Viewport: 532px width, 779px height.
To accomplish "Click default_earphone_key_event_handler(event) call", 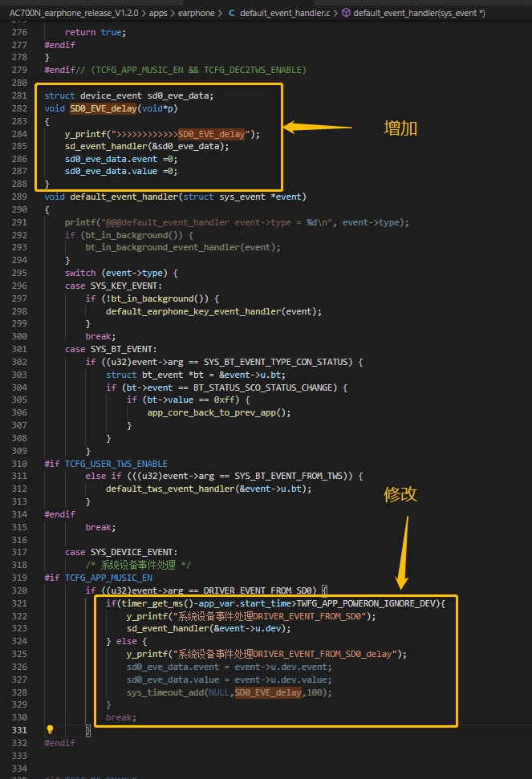I will 213,311.
